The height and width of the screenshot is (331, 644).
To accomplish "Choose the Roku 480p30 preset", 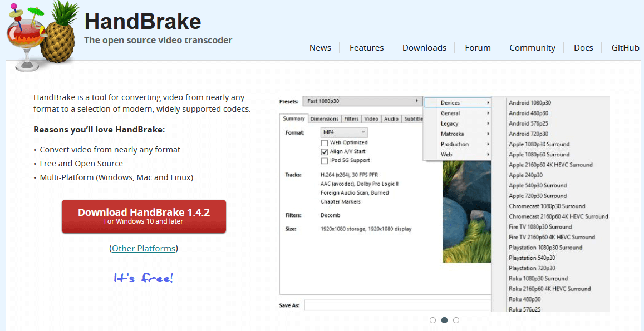I will pos(525,299).
